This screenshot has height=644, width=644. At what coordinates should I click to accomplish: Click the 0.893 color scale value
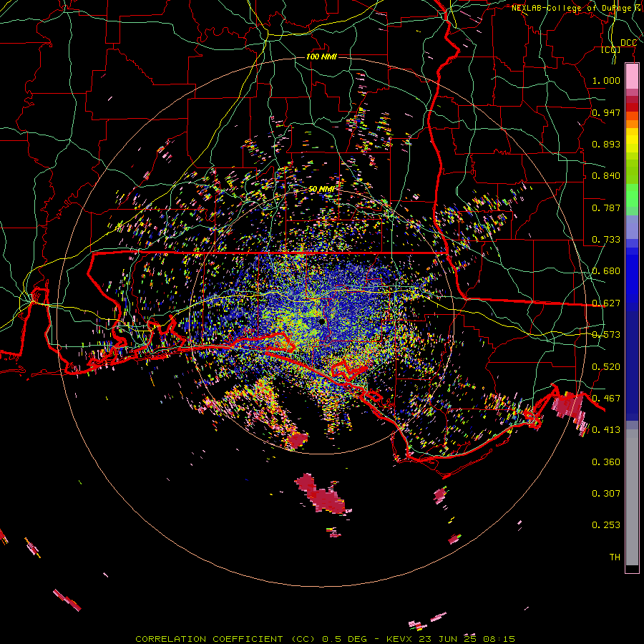(x=606, y=144)
